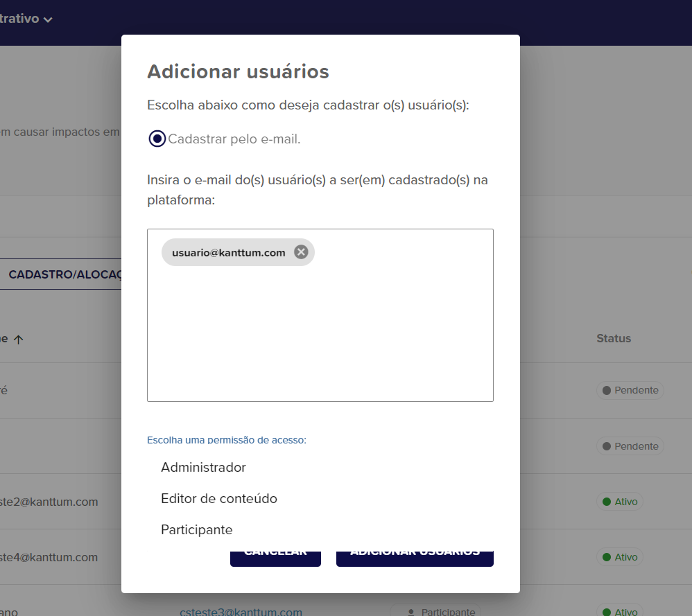Click the name column sort arrow
The width and height of the screenshot is (692, 616).
click(19, 340)
